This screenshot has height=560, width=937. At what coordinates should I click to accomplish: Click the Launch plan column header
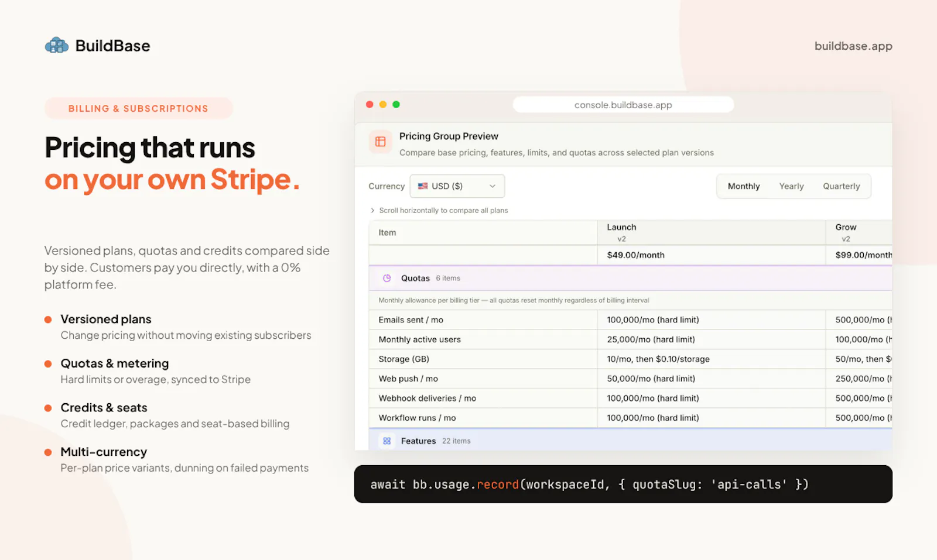click(712, 232)
